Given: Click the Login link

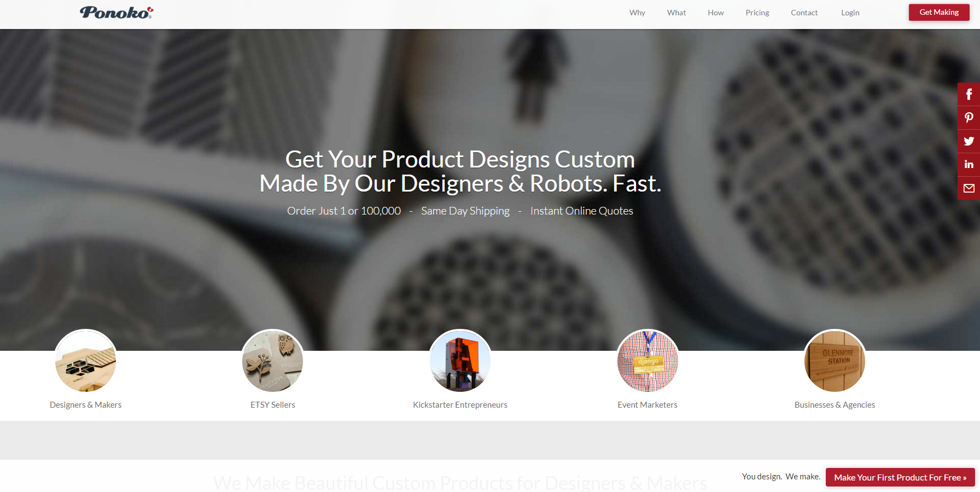Looking at the screenshot, I should pyautogui.click(x=850, y=13).
